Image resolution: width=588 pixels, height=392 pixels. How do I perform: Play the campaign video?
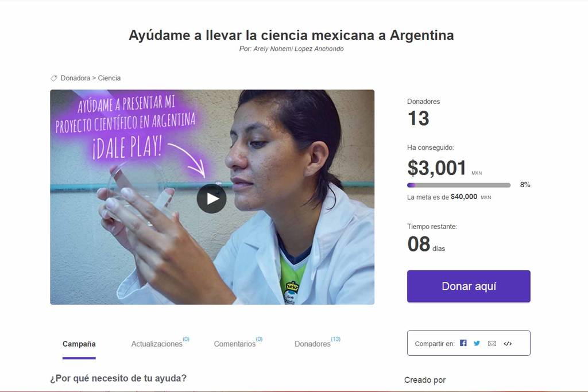(x=211, y=199)
